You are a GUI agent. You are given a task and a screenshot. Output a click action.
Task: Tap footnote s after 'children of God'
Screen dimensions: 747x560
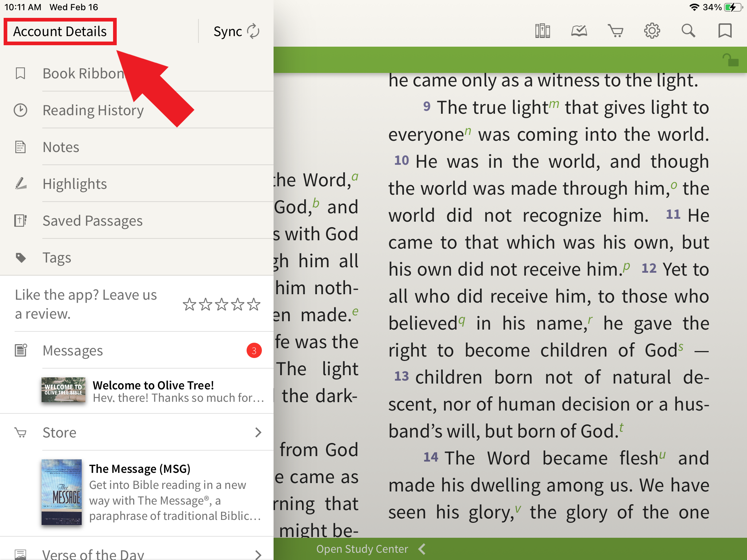pos(681,347)
